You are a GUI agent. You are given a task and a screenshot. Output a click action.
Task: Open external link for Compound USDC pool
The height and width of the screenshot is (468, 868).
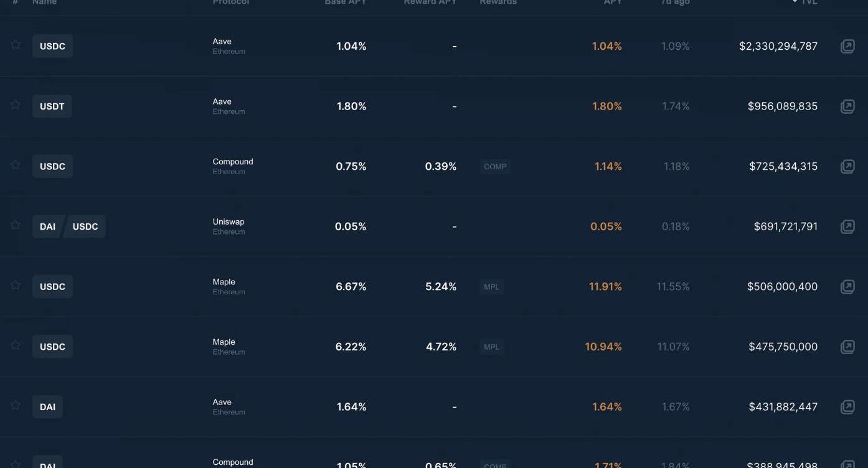click(847, 166)
